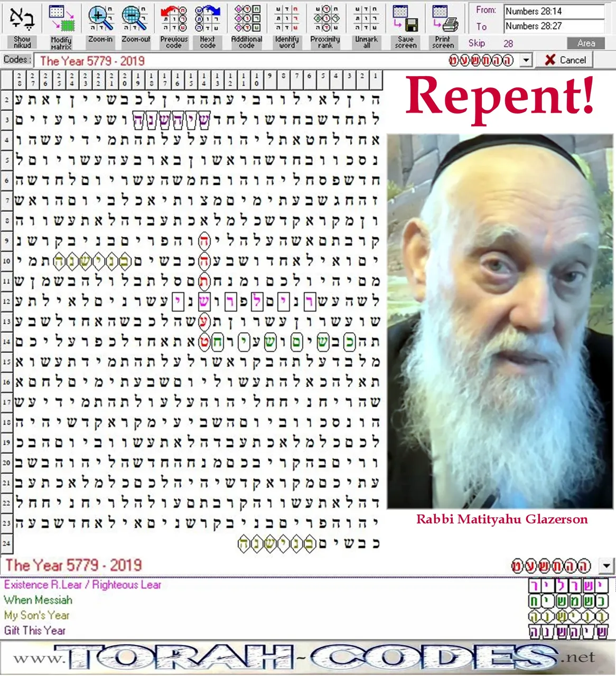Click row number 2 in the matrix
Screen dimensions: 616x676
point(7,99)
